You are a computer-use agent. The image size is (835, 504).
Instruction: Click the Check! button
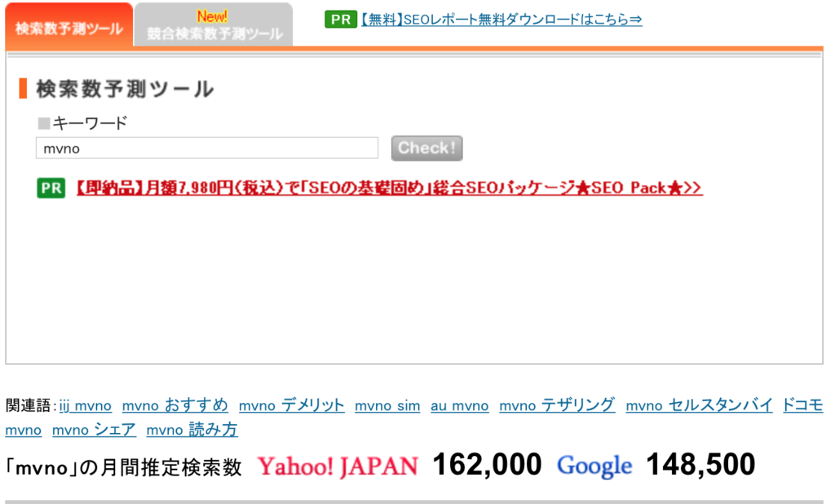pos(427,148)
